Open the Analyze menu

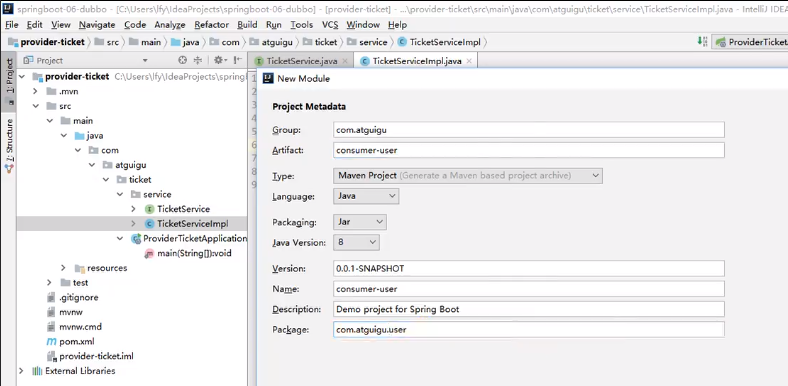[x=170, y=25]
